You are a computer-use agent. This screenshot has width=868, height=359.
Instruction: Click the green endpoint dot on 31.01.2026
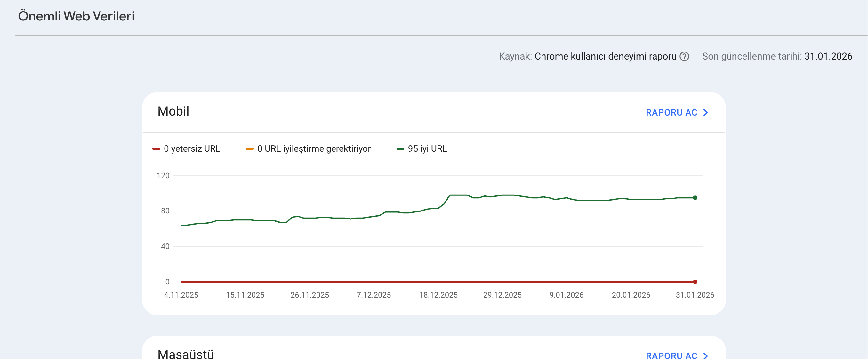coord(695,198)
